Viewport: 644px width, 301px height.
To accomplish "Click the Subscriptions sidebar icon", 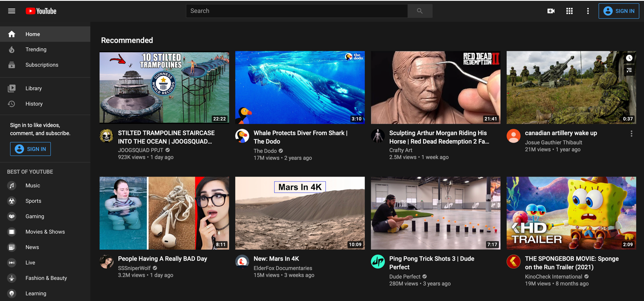I will point(12,65).
